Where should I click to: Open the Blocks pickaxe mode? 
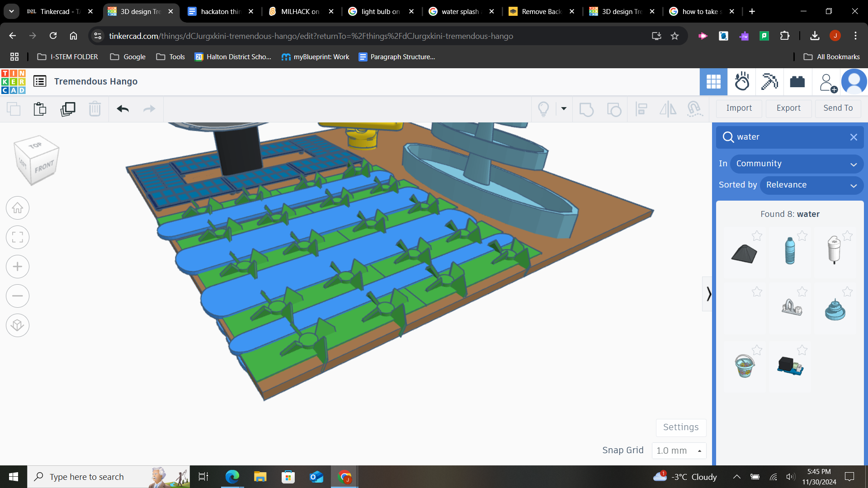(769, 82)
